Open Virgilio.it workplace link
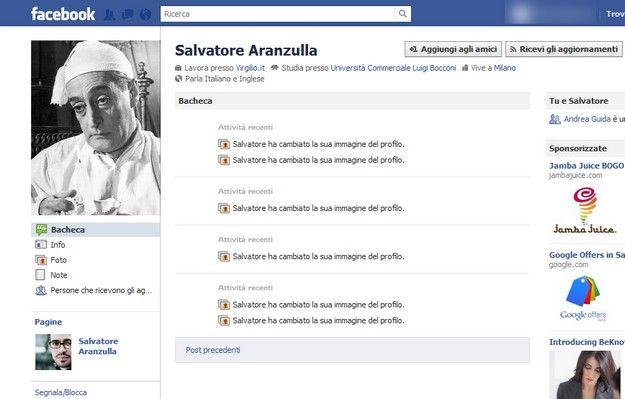The width and height of the screenshot is (625, 399). click(250, 68)
